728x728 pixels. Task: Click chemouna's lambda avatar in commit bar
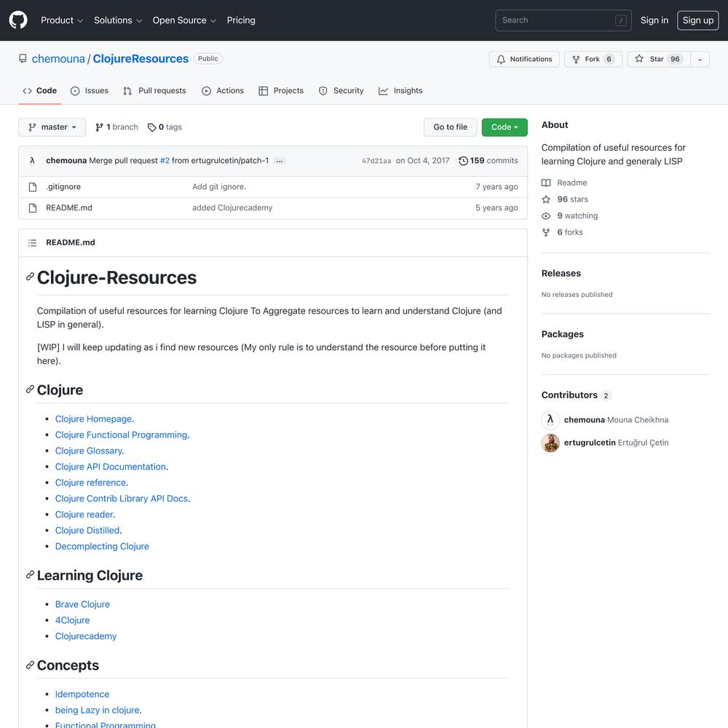32,161
